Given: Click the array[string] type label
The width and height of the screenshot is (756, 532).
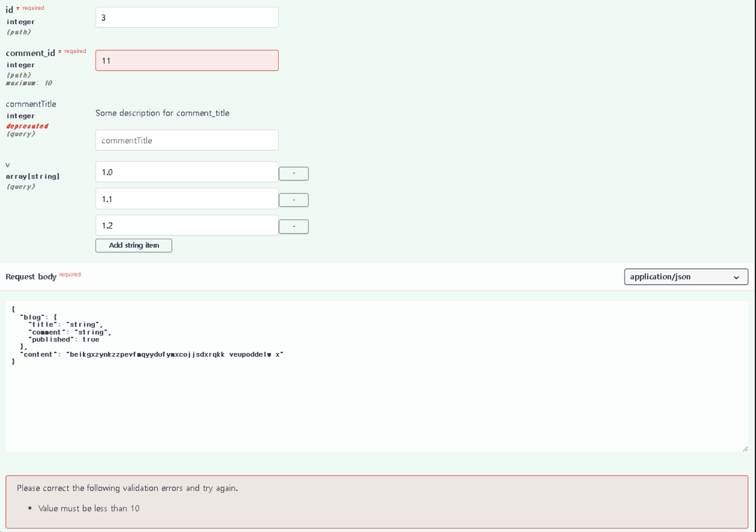Looking at the screenshot, I should pyautogui.click(x=33, y=177).
